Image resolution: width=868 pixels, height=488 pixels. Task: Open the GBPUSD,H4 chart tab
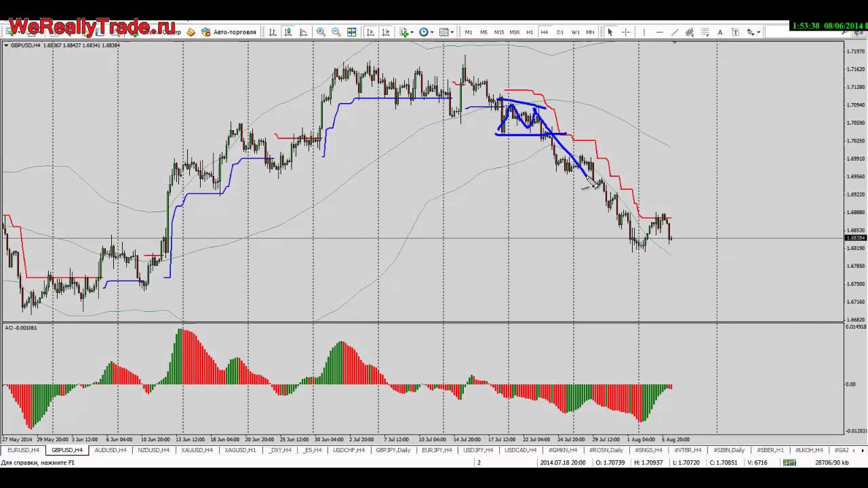pos(67,450)
